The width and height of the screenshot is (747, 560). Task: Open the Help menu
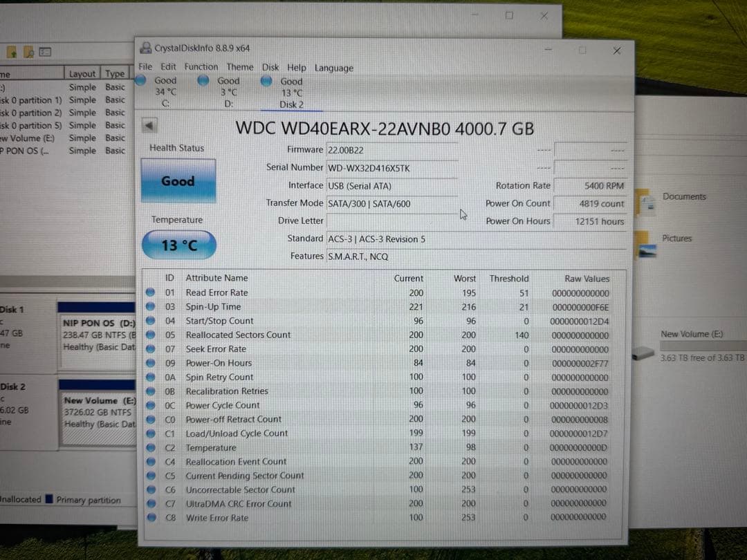pos(296,68)
